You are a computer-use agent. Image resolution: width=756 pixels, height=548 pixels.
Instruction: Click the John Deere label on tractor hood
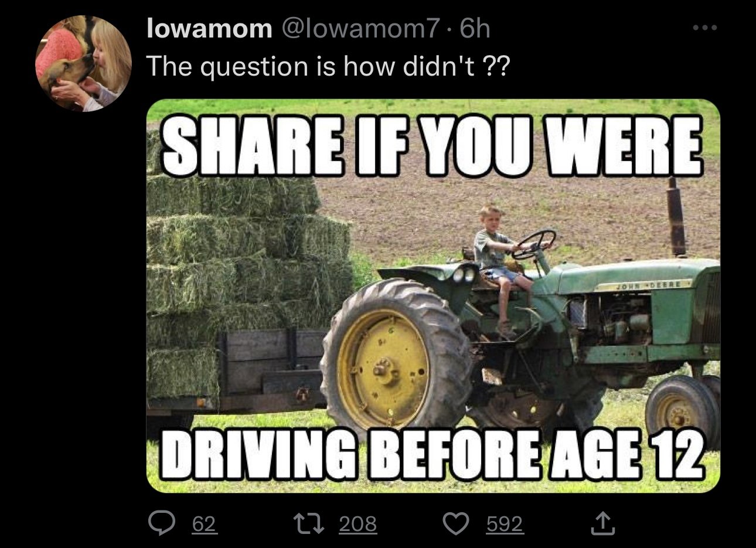pos(648,285)
